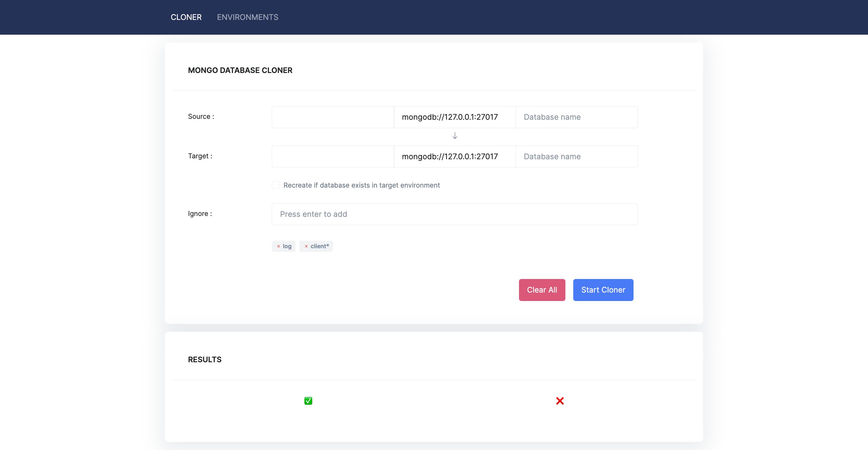Remove the log ignore tag

tap(278, 246)
